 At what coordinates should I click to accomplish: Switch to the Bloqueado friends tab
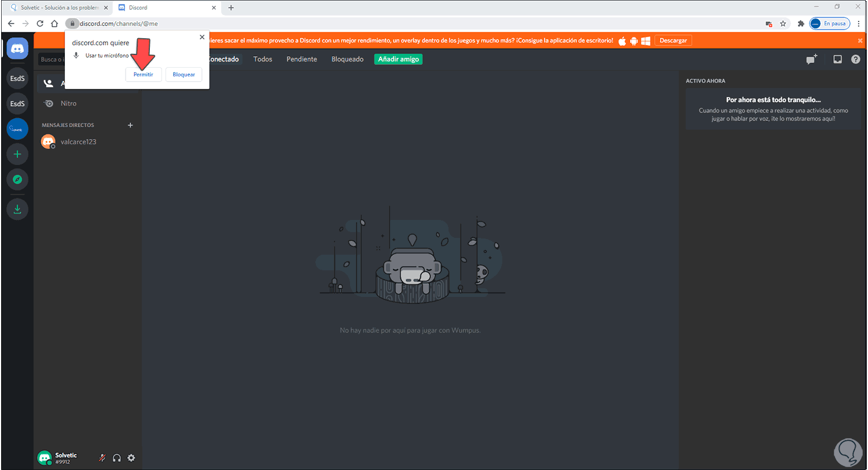[347, 59]
